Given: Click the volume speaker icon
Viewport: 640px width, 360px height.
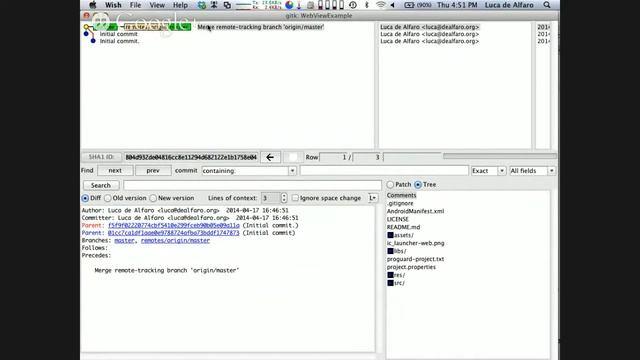Looking at the screenshot, I should [x=393, y=5].
